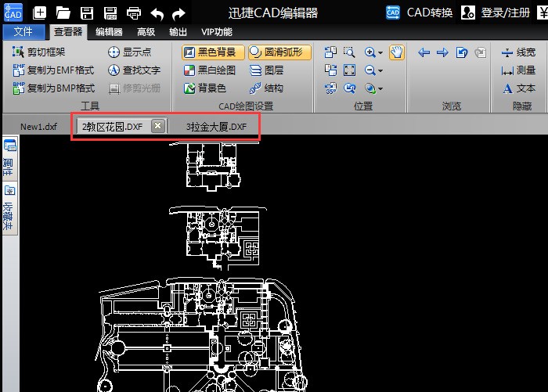Toggle 测量 display
The image size is (548, 392).
(518, 70)
